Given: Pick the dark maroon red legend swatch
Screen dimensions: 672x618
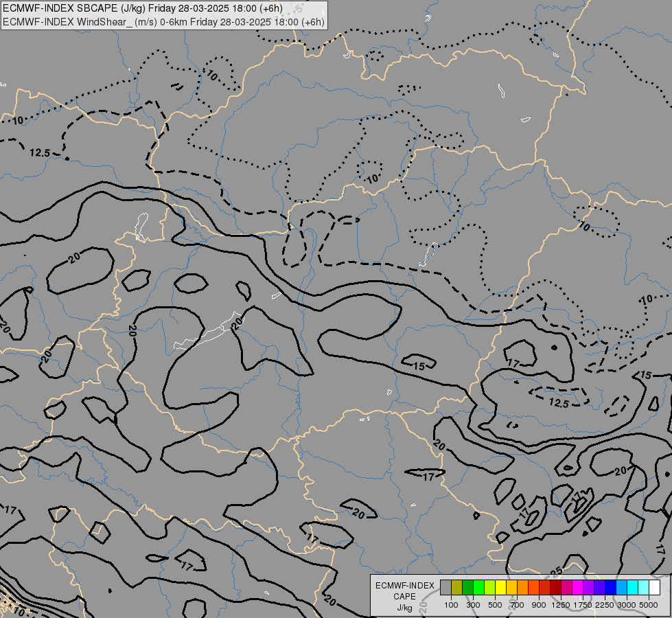Looking at the screenshot, I should pos(555,587).
